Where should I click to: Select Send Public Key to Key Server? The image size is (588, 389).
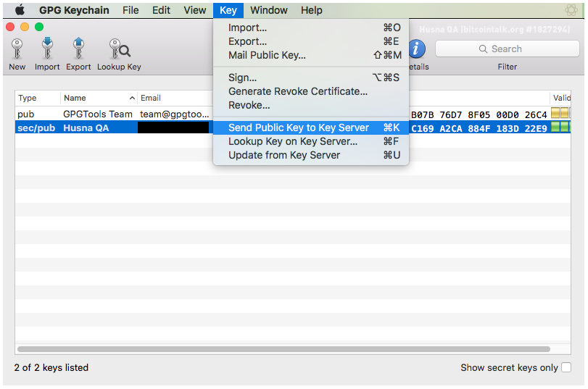(311, 127)
